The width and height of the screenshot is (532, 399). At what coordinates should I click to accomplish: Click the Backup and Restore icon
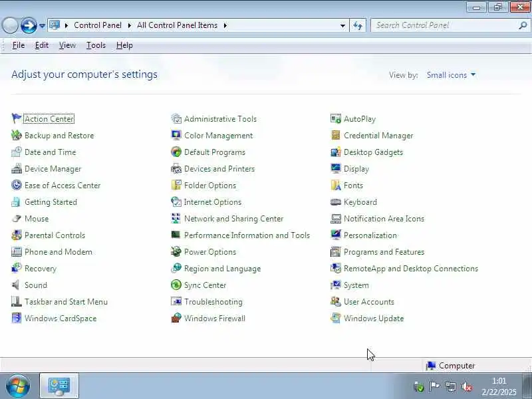[16, 135]
